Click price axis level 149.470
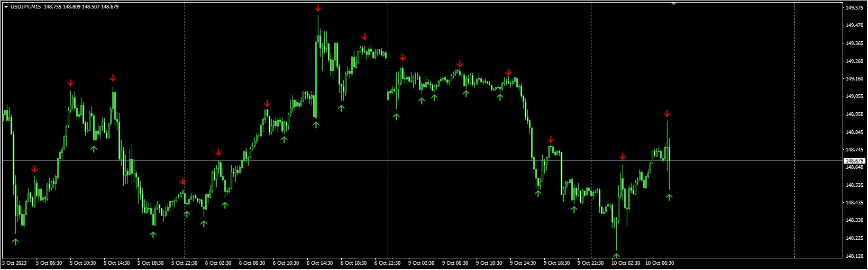Screen dimensions: 868x270 pos(854,25)
